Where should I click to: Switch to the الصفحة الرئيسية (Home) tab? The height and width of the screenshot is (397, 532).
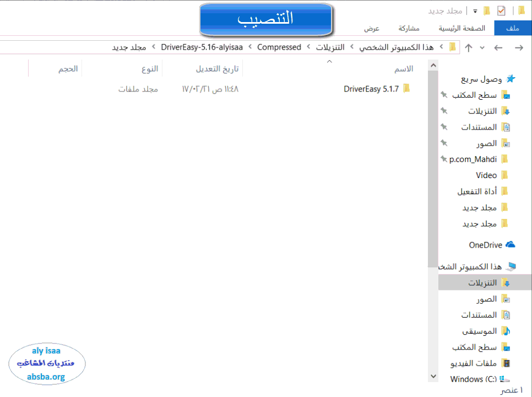pos(462,28)
